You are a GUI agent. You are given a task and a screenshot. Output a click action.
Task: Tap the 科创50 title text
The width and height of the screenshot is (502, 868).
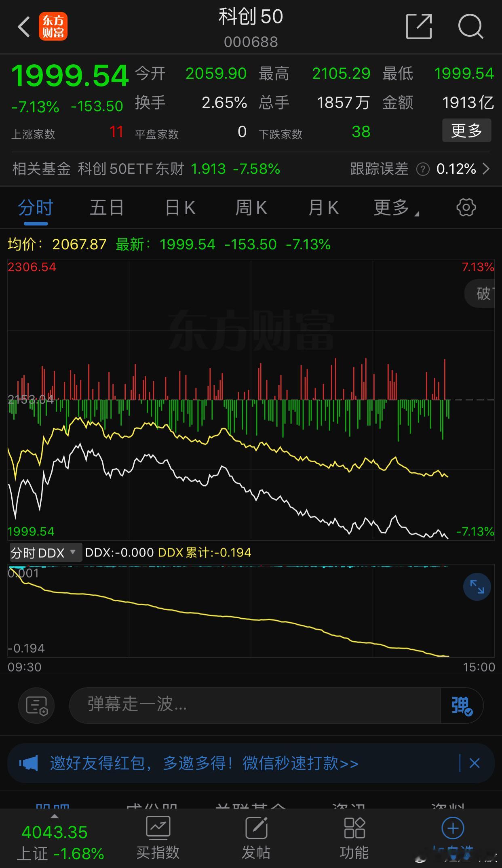pyautogui.click(x=251, y=17)
